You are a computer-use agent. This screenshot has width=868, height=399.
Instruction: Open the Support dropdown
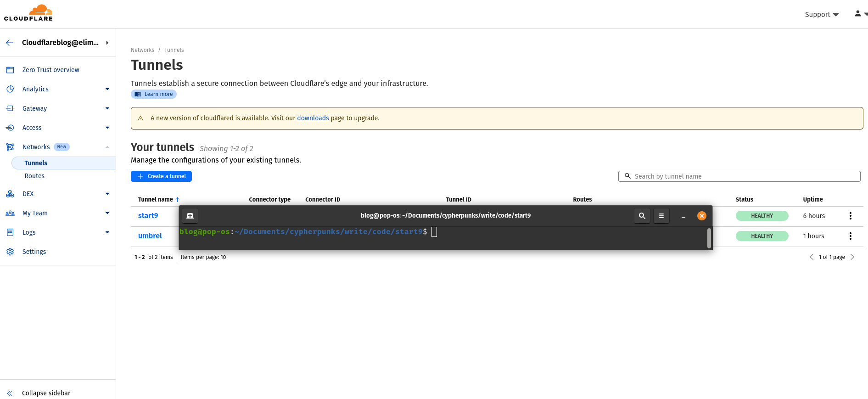coord(822,15)
